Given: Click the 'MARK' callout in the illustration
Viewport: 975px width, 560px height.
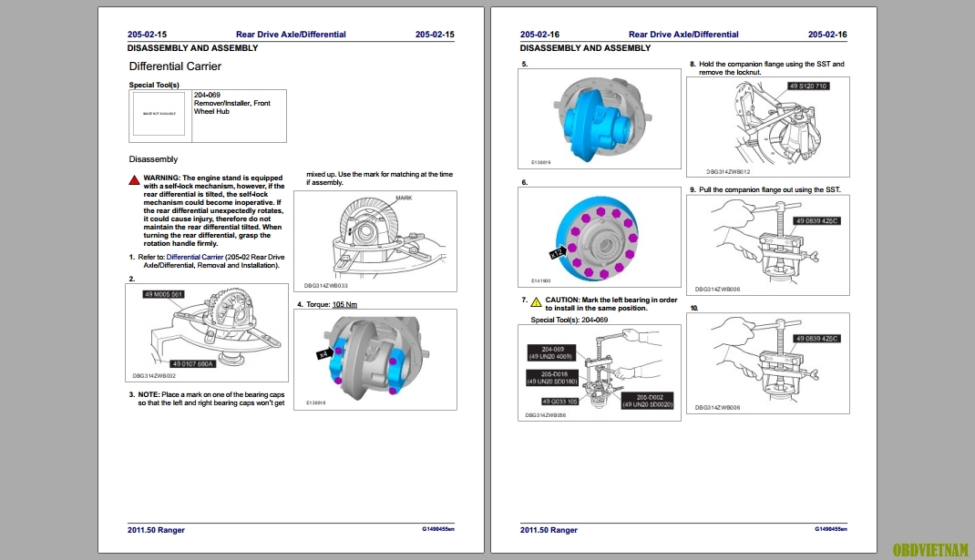Looking at the screenshot, I should [x=405, y=198].
